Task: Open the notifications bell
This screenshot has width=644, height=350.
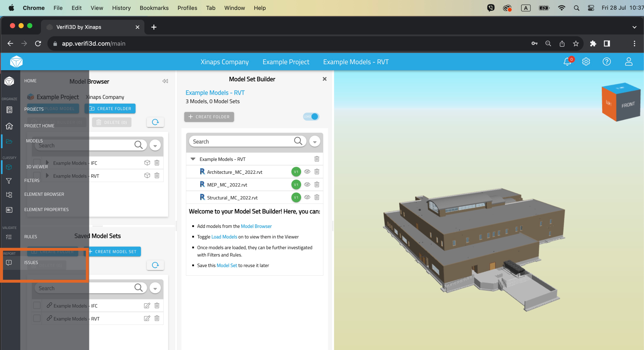Action: point(567,62)
